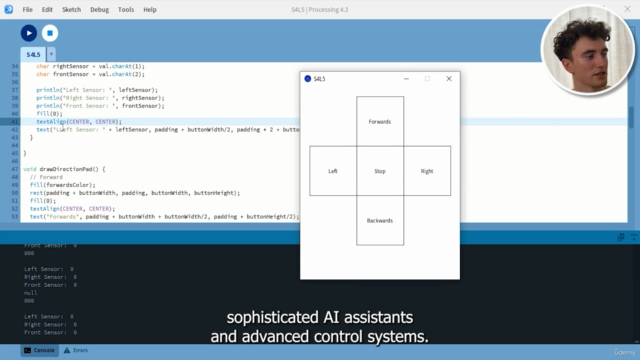Run the sketch with the play button
The image size is (640, 360).
29,33
